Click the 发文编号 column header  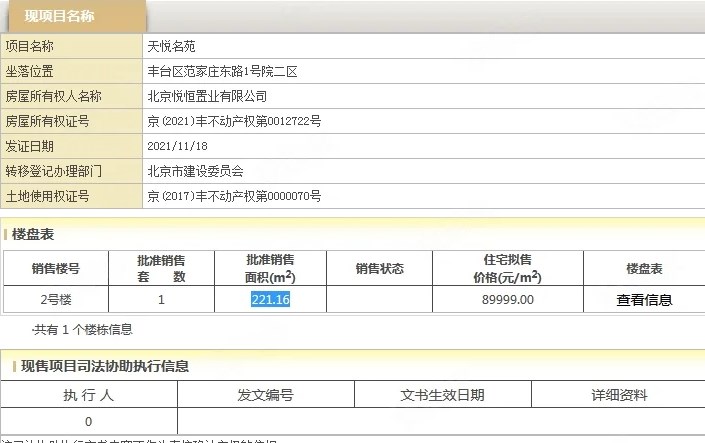pos(265,395)
